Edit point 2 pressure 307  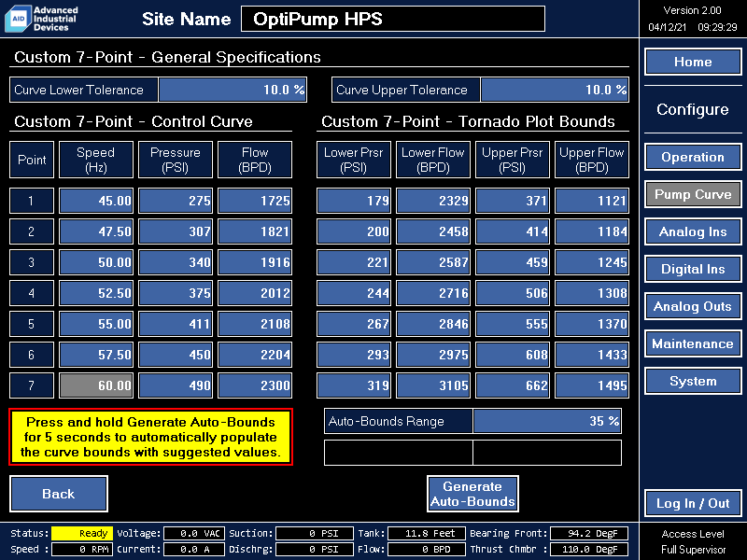tap(176, 231)
